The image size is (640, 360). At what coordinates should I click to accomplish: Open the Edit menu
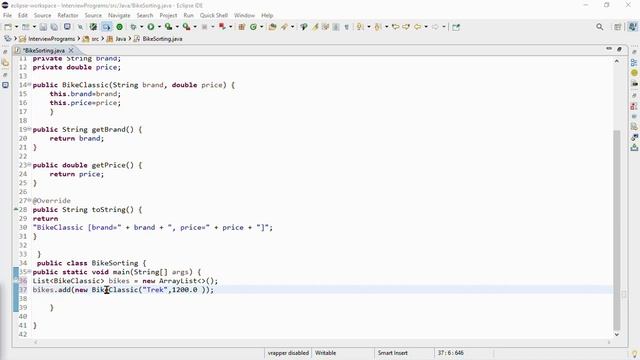[22, 15]
